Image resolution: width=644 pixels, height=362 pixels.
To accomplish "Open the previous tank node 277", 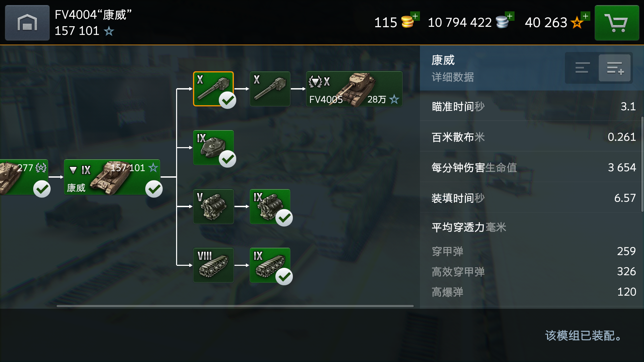I will tap(24, 177).
